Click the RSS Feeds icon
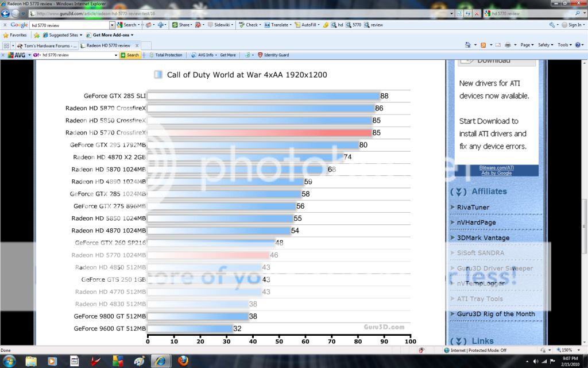 [483, 45]
